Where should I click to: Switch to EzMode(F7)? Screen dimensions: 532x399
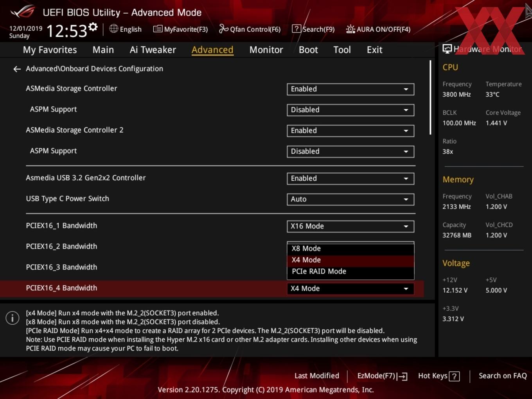(x=382, y=376)
